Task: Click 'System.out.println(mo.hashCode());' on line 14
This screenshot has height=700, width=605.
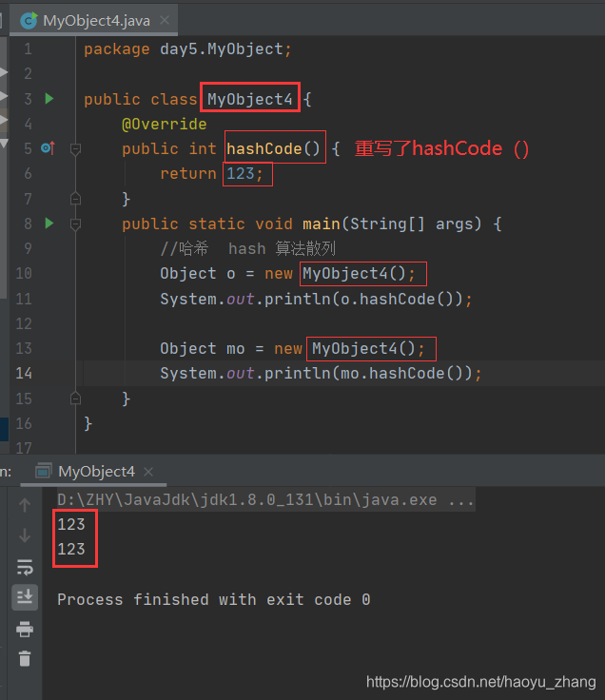Action: tap(321, 373)
